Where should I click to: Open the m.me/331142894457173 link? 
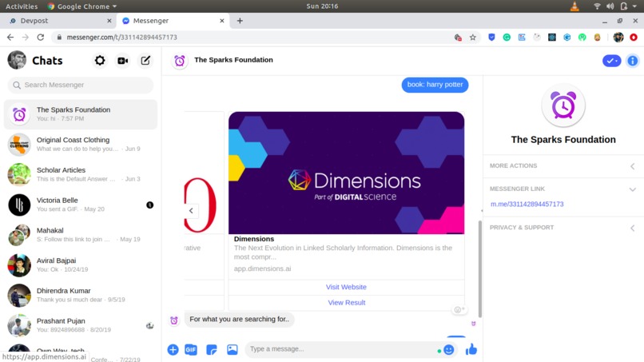527,205
